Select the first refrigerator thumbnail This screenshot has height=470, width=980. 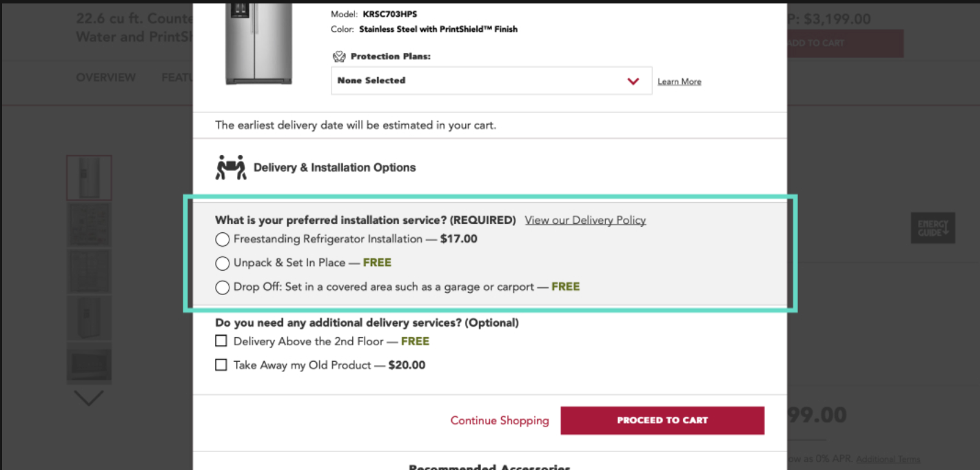[x=89, y=178]
